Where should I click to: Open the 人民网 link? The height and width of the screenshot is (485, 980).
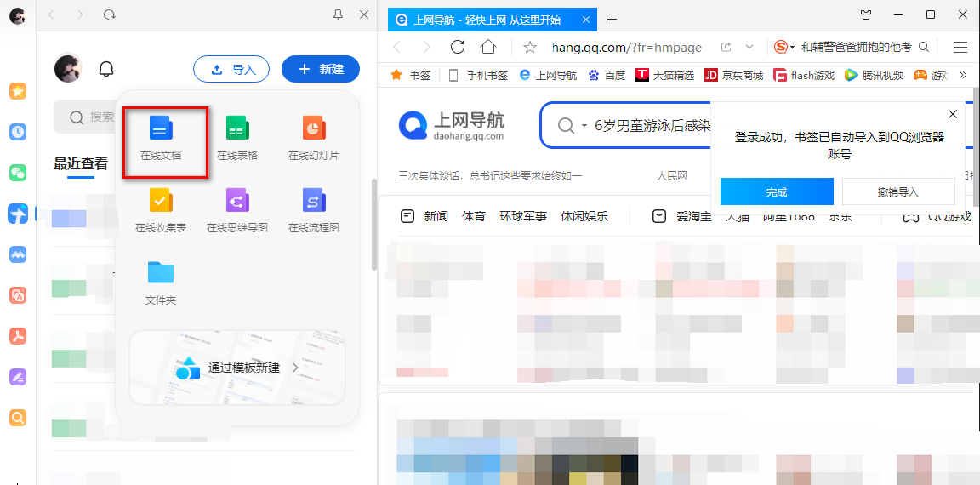point(672,176)
